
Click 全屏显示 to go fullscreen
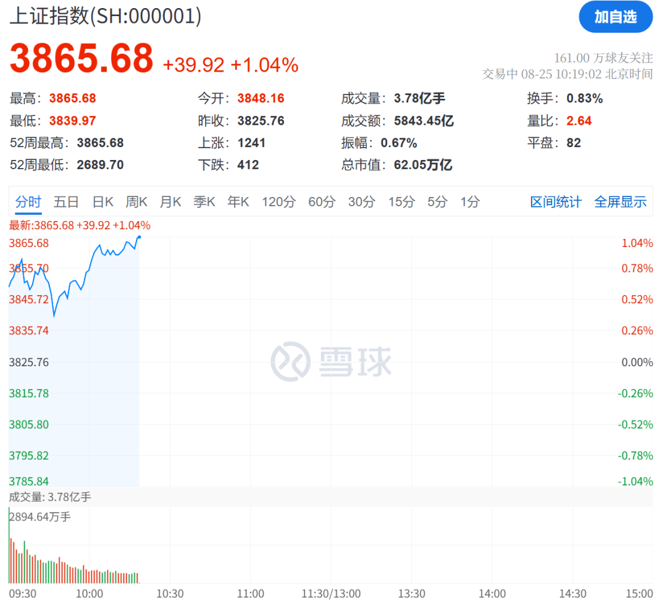[620, 202]
